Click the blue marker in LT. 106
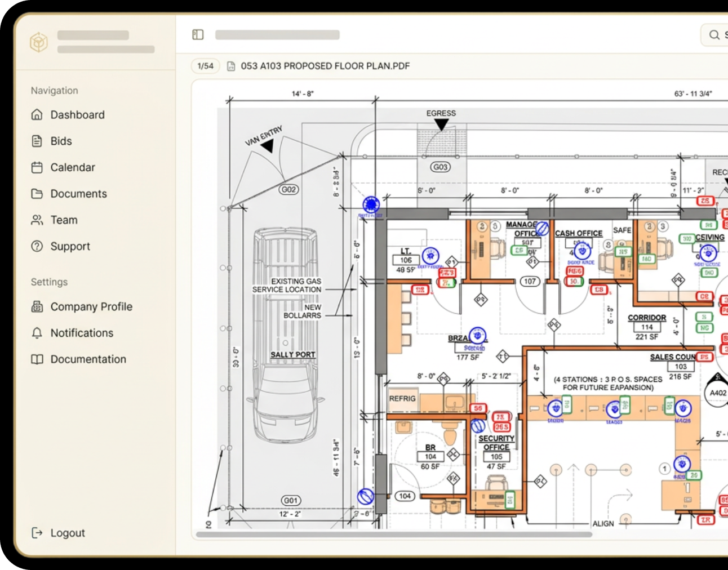This screenshot has width=728, height=570. point(430,256)
